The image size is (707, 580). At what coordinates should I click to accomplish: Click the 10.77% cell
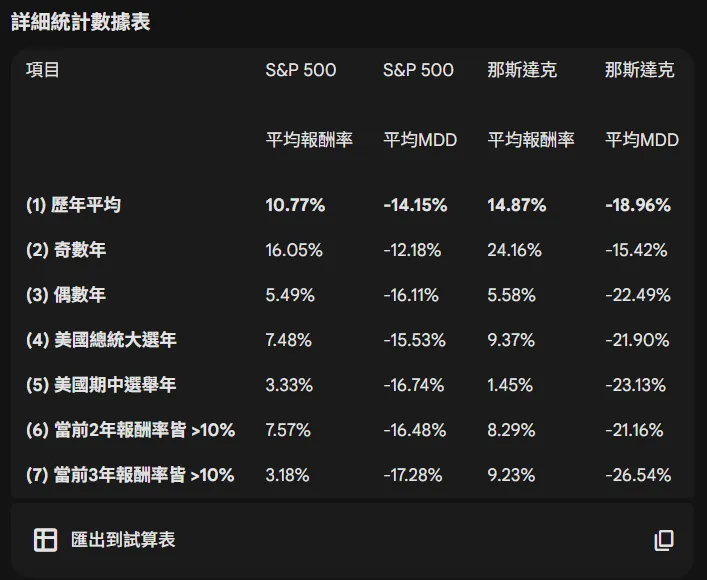[295, 205]
